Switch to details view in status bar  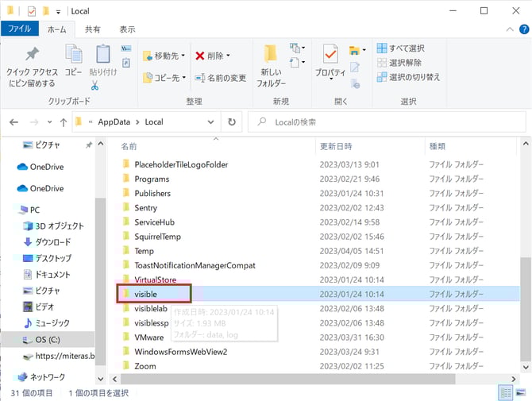506,393
